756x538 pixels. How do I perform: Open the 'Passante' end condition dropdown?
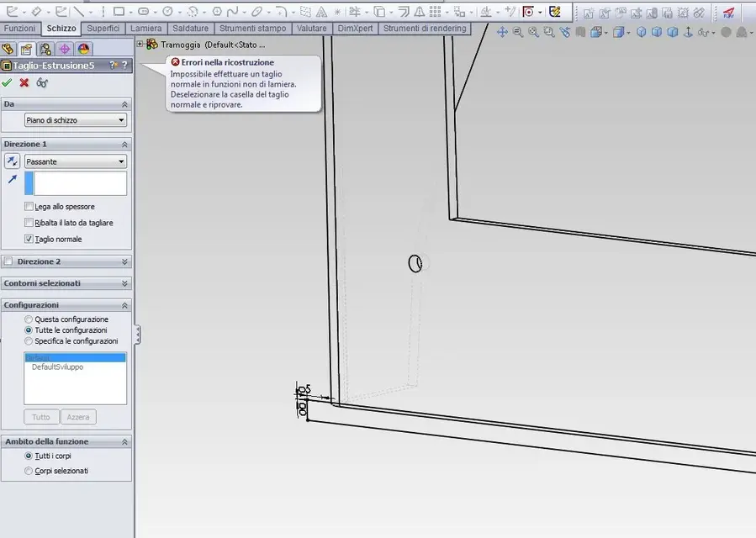(x=75, y=161)
